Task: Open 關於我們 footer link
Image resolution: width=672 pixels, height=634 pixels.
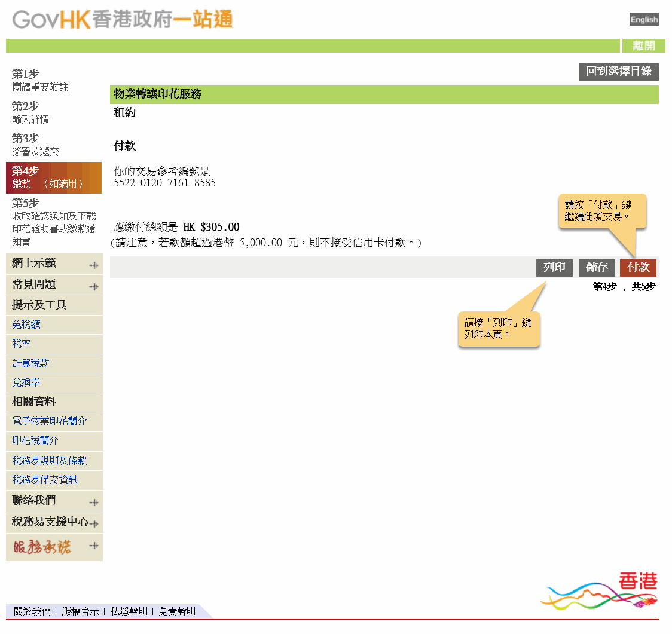Action: point(32,612)
